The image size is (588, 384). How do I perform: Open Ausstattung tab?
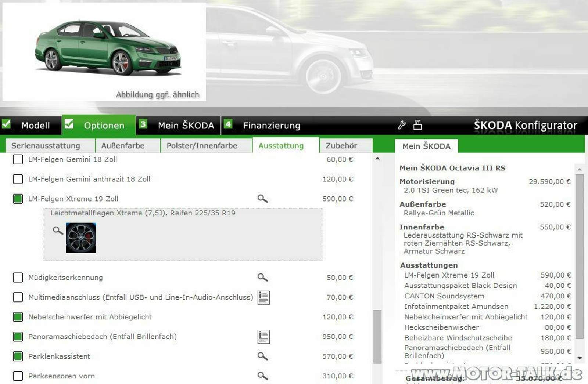pos(286,145)
